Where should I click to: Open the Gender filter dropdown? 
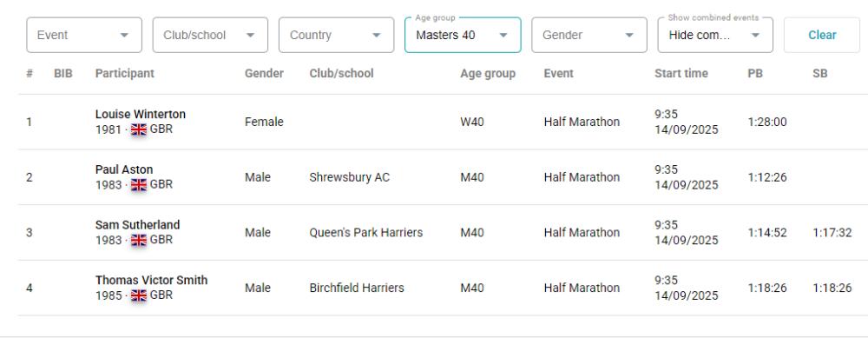[x=589, y=35]
